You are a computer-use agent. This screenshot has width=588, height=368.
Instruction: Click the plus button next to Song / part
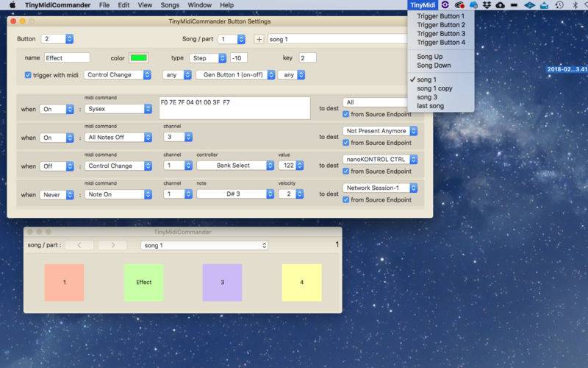pyautogui.click(x=259, y=39)
